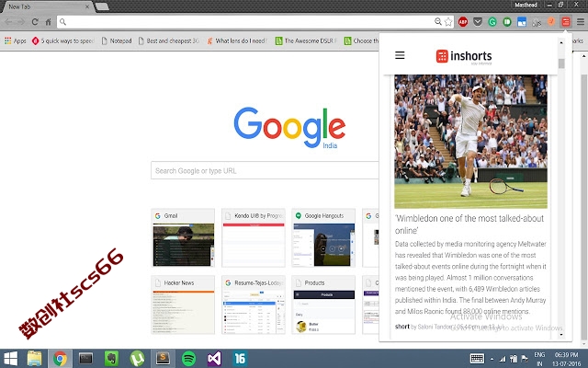Click the down arrow of the inshorts popup scrollbar
588x368 pixels.
click(561, 334)
